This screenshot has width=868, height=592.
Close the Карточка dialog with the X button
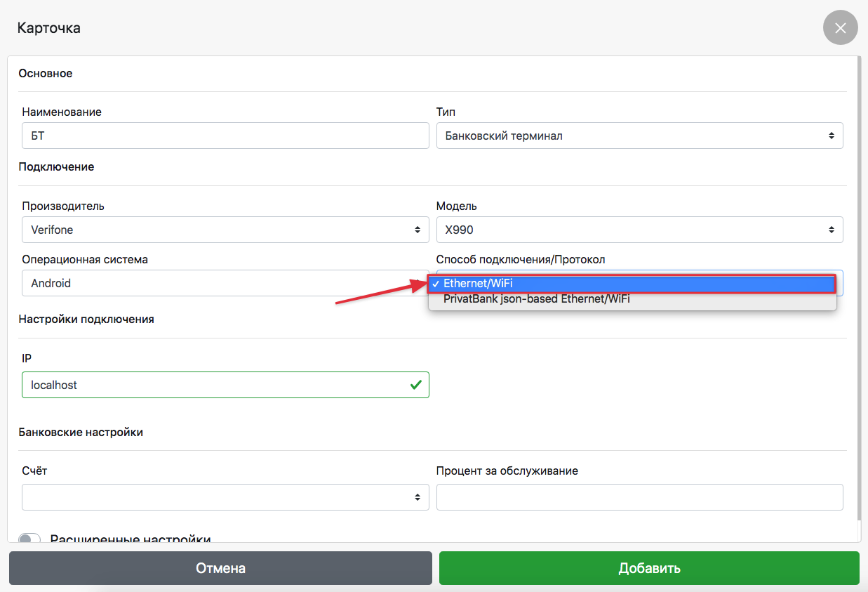(840, 28)
